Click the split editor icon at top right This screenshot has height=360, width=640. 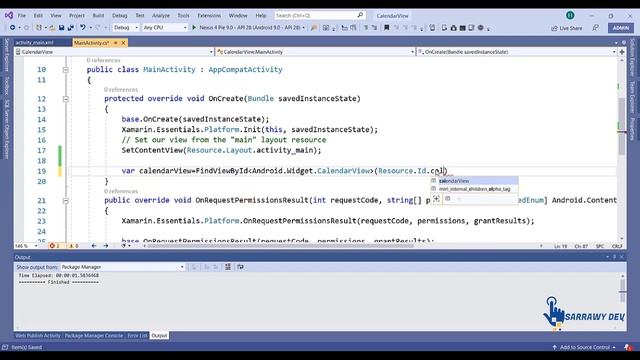pyautogui.click(x=622, y=52)
